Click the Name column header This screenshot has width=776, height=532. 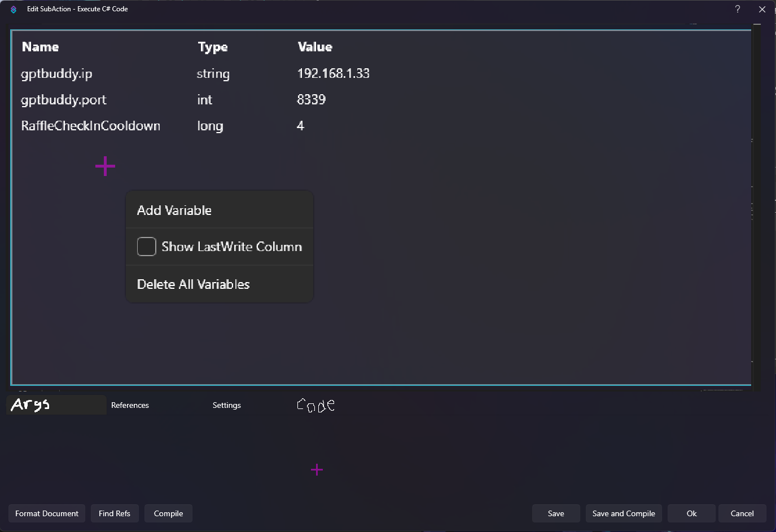tap(40, 47)
